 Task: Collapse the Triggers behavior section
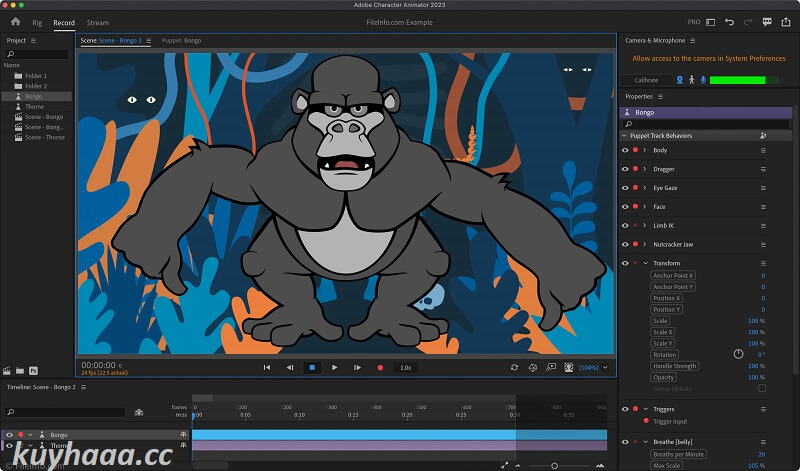click(645, 409)
